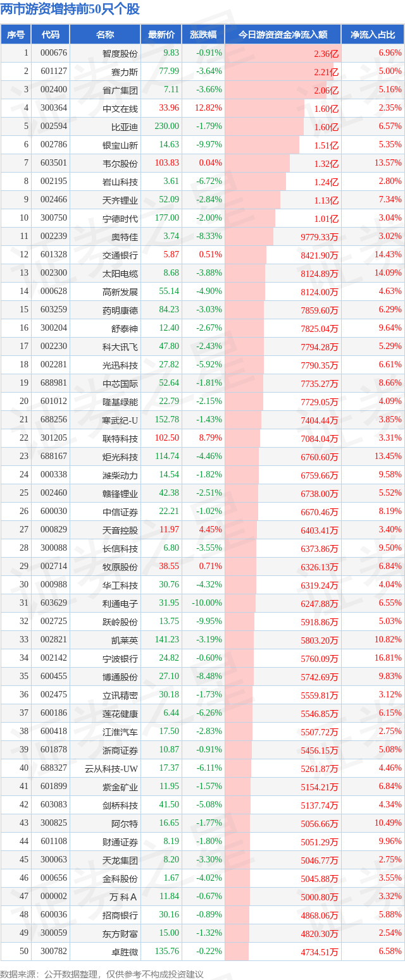Select stock name 中信证券

coord(120,511)
